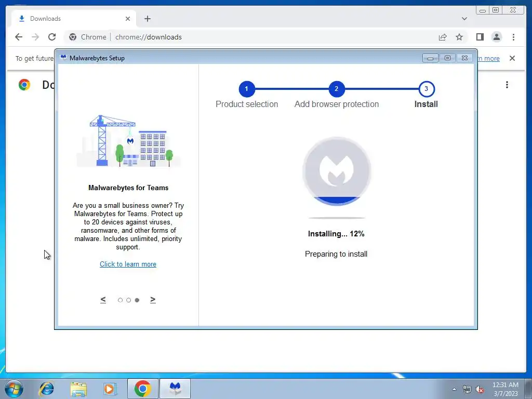
Task: Open a new Chrome tab
Action: (x=147, y=19)
